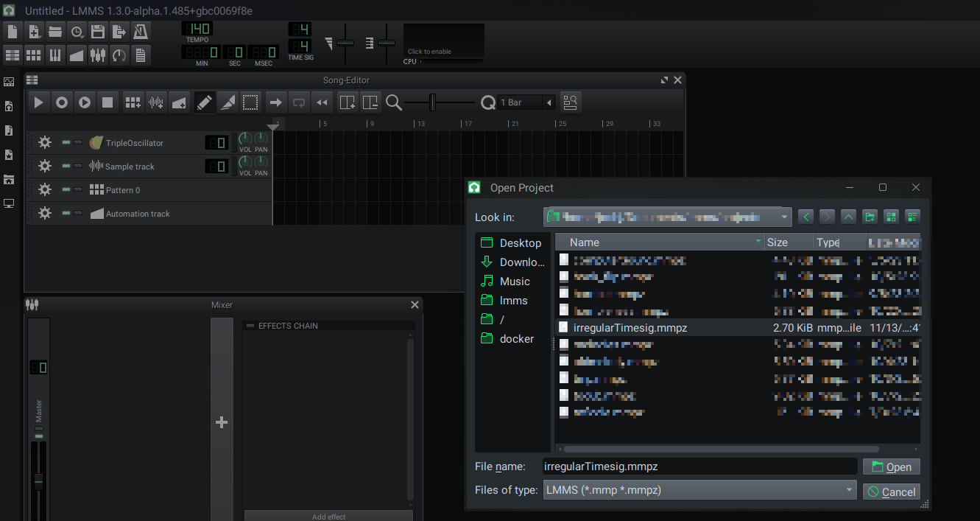Screen dimensions: 980x521
Task: Toggle loop points button in Song-Editor
Action: click(x=298, y=102)
